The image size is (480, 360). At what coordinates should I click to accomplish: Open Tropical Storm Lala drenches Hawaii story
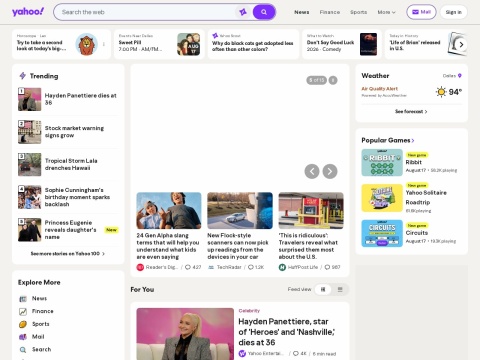click(x=71, y=164)
